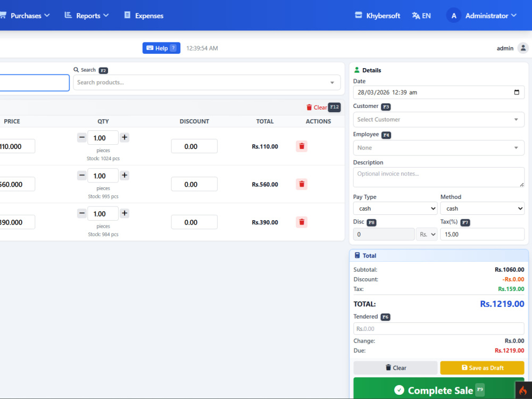Click red Clear cart link with trash icon
532x399 pixels.
tap(317, 107)
